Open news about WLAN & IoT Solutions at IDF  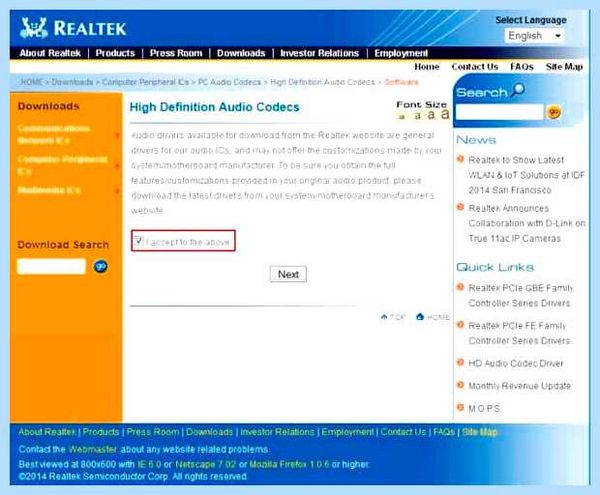526,175
